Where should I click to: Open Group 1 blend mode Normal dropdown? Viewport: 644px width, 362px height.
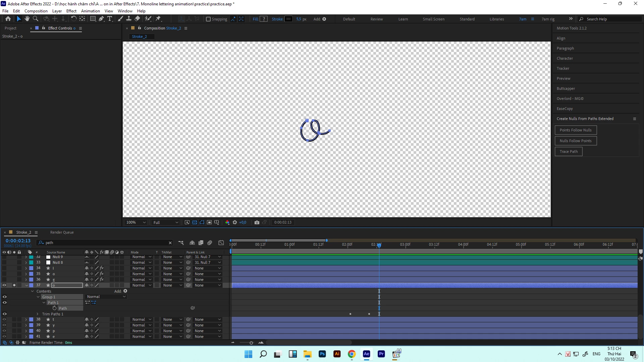tap(106, 297)
